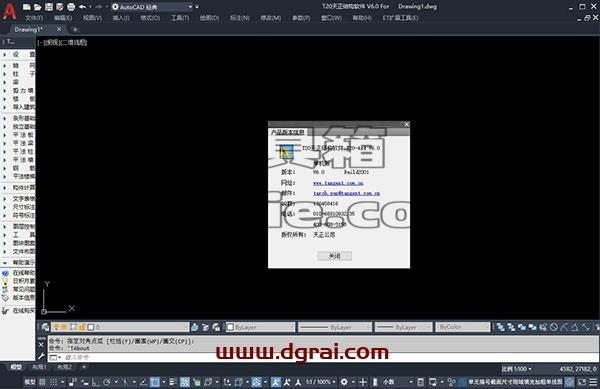600x389 pixels.
Task: Switch to the 布局2 layout tab
Action: pos(65,368)
